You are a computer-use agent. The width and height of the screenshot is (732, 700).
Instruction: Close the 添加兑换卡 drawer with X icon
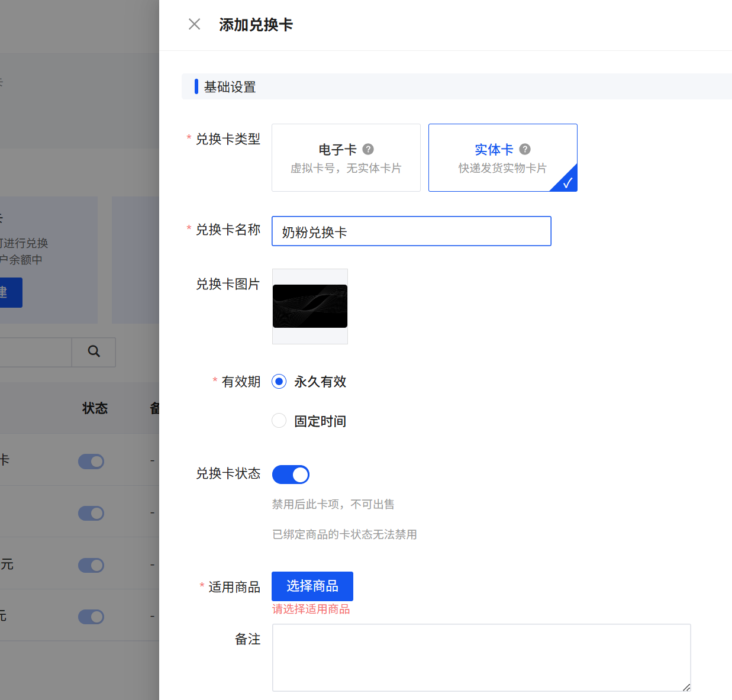(194, 24)
